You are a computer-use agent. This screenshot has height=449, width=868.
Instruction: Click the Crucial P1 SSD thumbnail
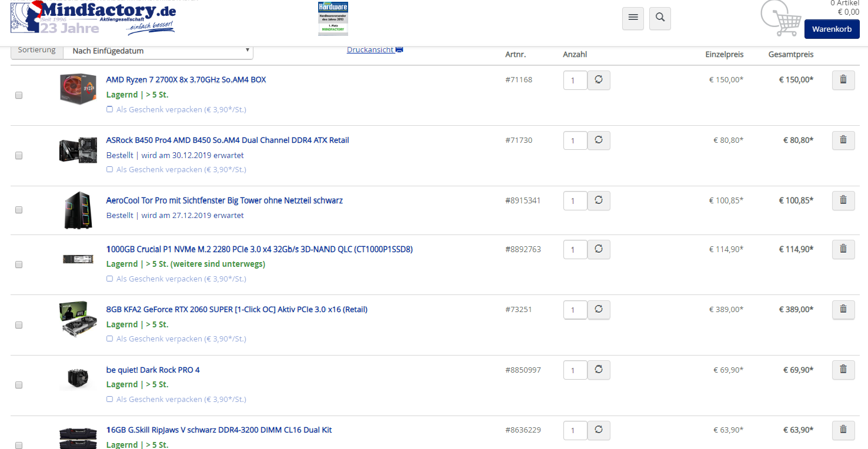tap(78, 259)
